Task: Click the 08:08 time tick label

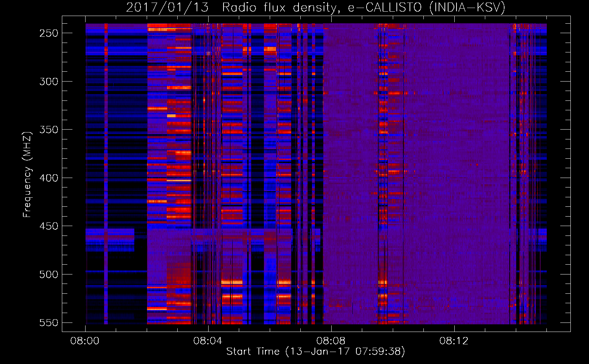Action: click(x=331, y=341)
